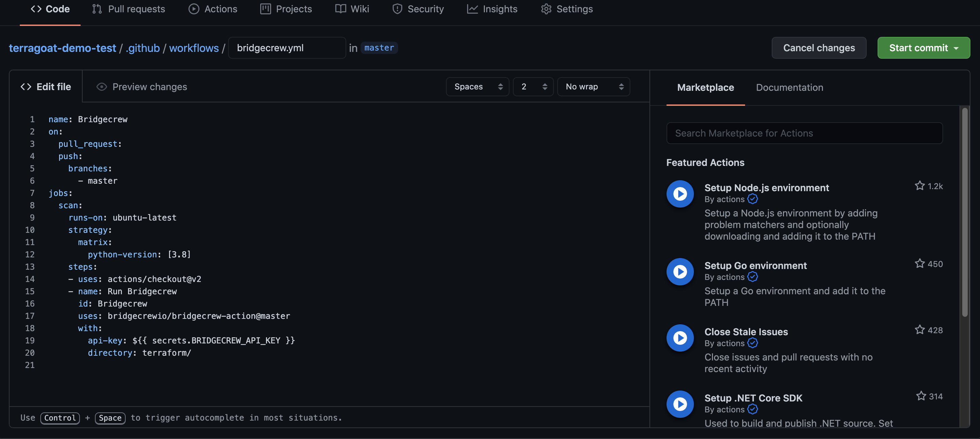Switch to Preview changes tab
Image resolution: width=980 pixels, height=439 pixels.
(x=142, y=87)
